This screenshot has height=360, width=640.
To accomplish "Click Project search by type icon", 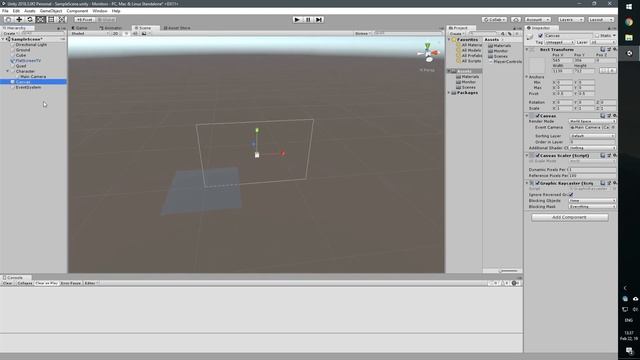I will 503,33.
